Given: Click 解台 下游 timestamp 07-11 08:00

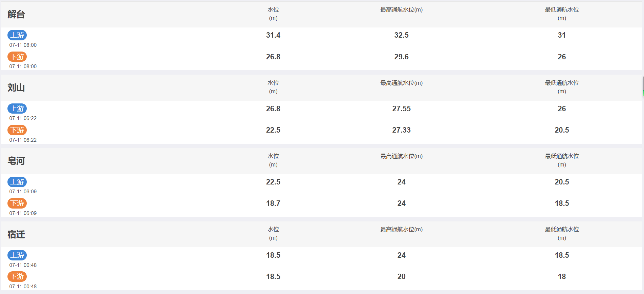Looking at the screenshot, I should point(23,66).
